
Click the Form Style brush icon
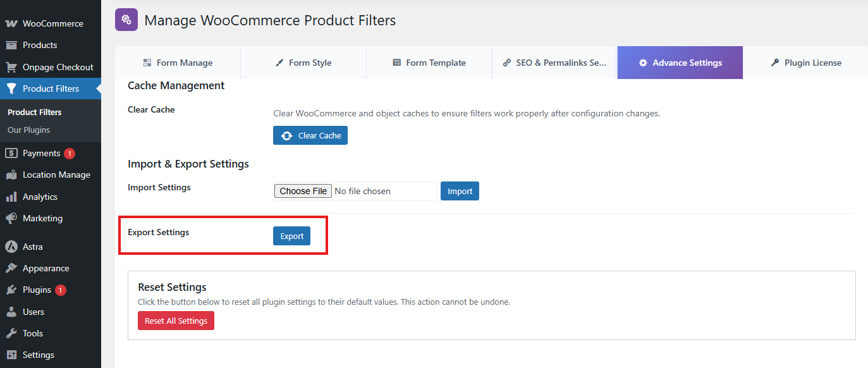point(279,63)
